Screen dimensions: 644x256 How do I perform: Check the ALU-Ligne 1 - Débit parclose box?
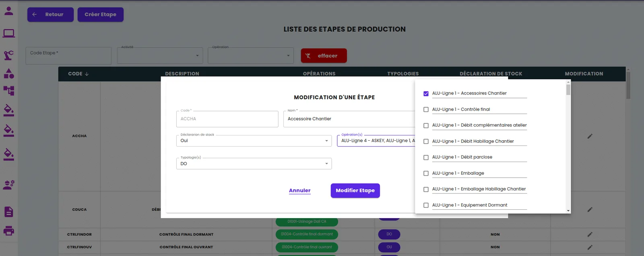(x=426, y=158)
